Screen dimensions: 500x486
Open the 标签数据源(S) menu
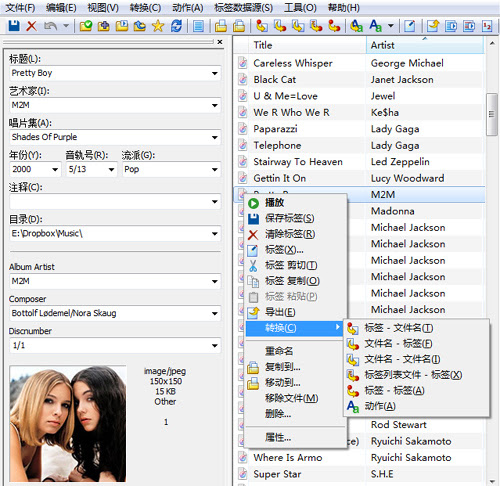244,7
